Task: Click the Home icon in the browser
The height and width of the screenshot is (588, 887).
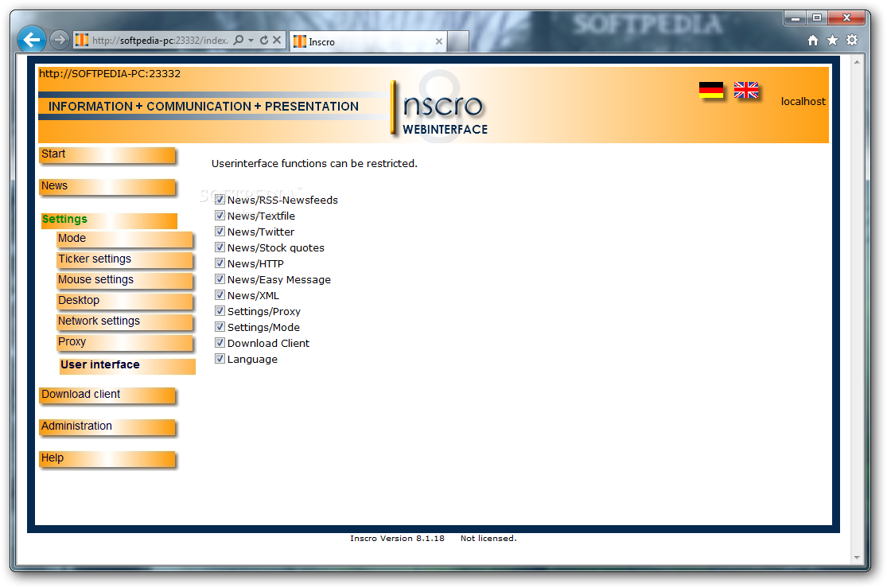Action: [x=813, y=40]
